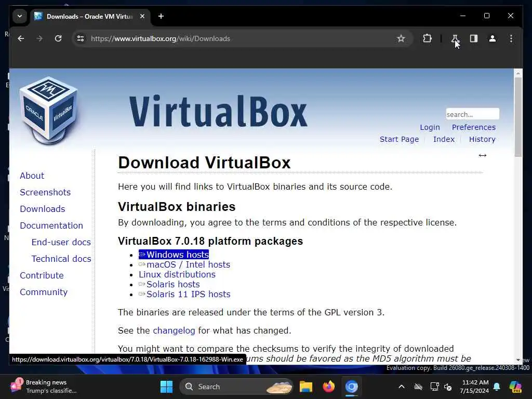Open File Explorer from the taskbar
The image size is (532, 399).
(305, 387)
